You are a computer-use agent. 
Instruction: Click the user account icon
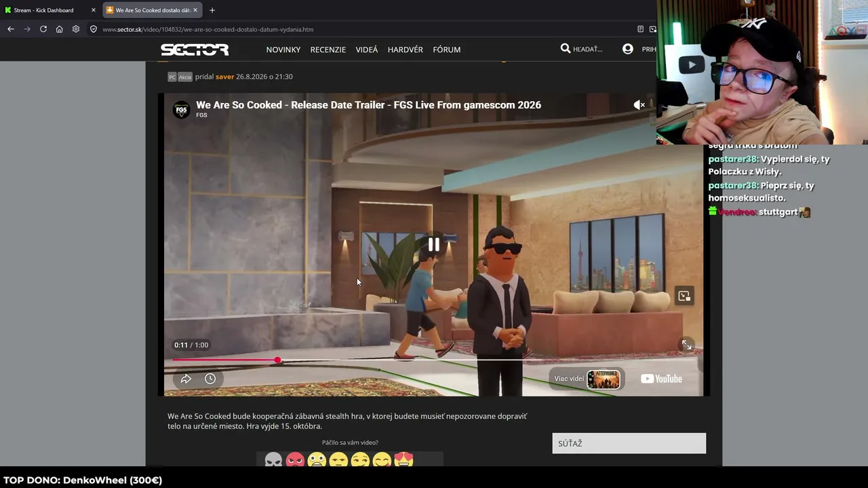coord(628,49)
